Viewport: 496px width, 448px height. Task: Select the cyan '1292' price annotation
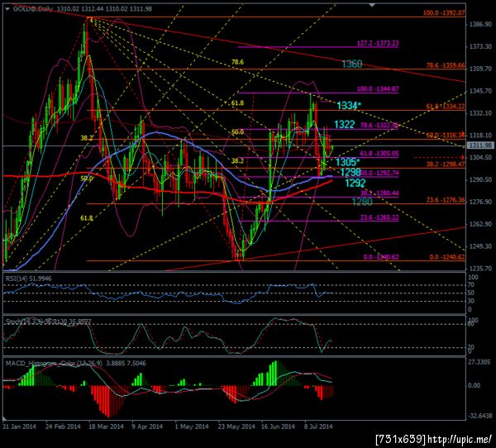click(x=355, y=183)
